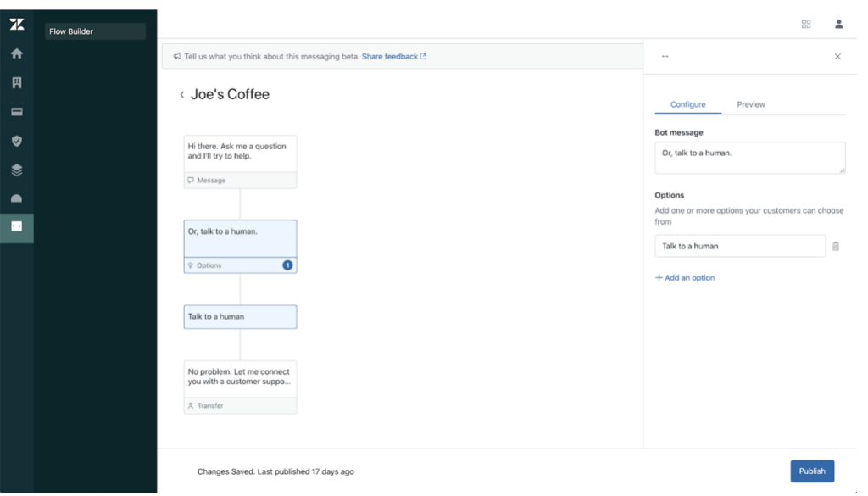Viewport: 868px width, 496px height.
Task: Click the three-dot menu in config panel
Action: click(665, 57)
